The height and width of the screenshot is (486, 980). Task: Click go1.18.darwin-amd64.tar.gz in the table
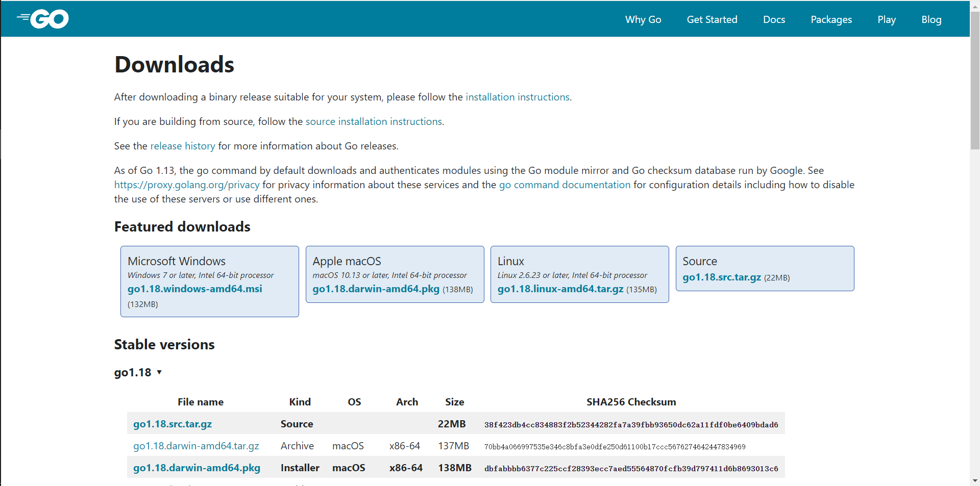tap(196, 446)
